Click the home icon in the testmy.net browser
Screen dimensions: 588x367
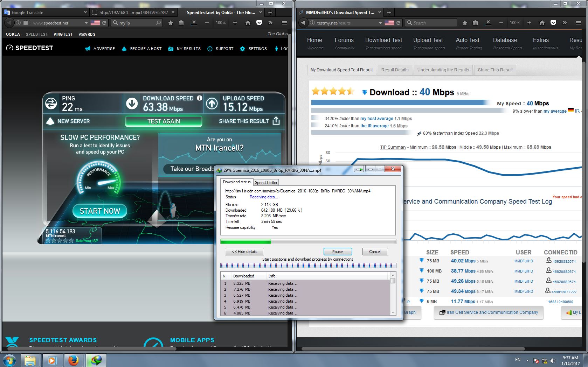click(x=542, y=23)
